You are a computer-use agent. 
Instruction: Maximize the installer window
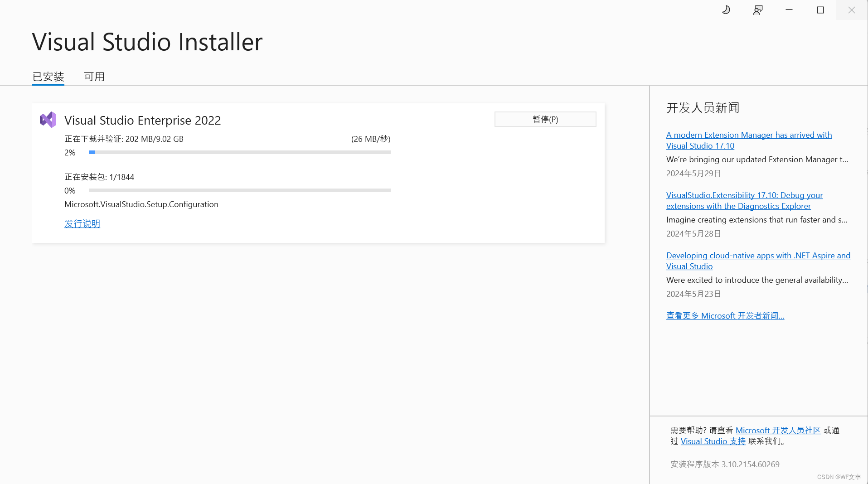[x=820, y=10]
